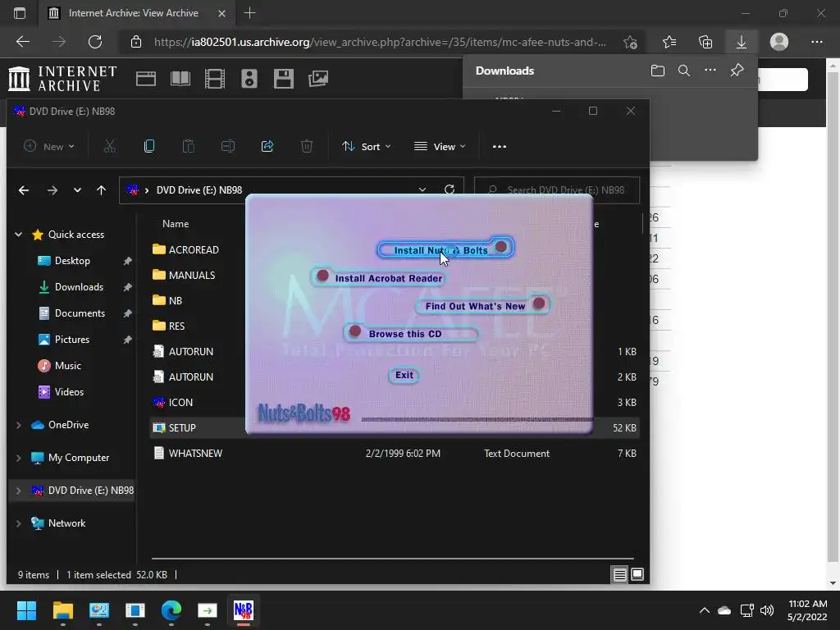Expand OneDrive tree node
The image size is (840, 630).
(x=18, y=425)
